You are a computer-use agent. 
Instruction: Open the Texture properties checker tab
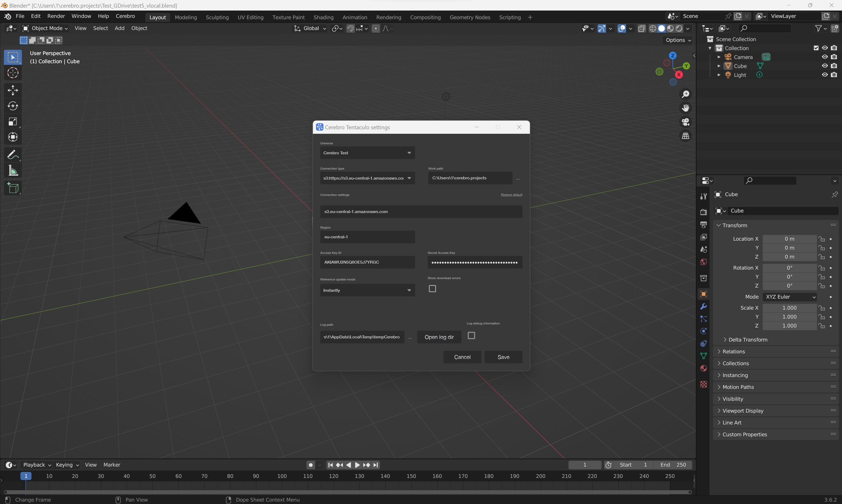[x=703, y=384]
